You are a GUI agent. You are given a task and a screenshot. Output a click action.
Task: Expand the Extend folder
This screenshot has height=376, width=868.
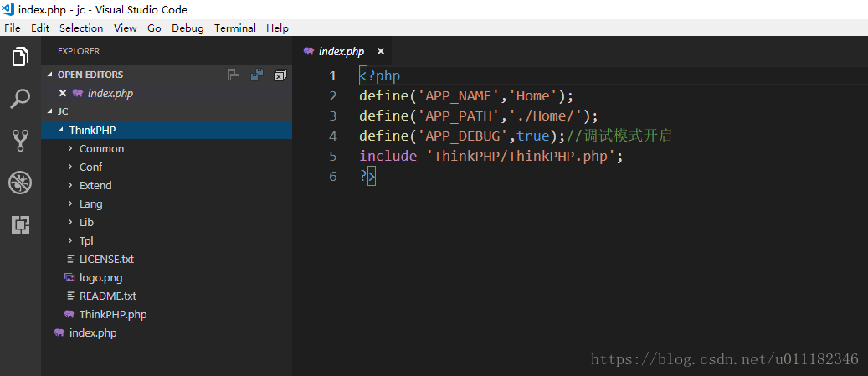point(70,185)
